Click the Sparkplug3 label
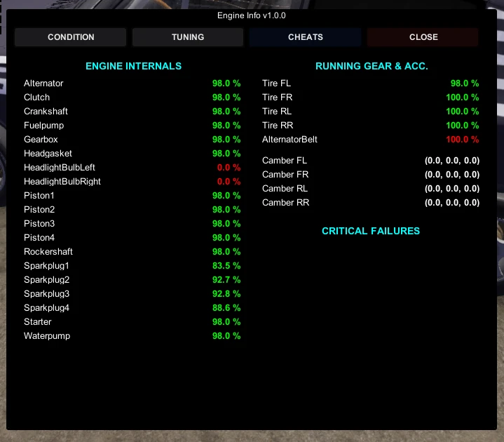 46,294
